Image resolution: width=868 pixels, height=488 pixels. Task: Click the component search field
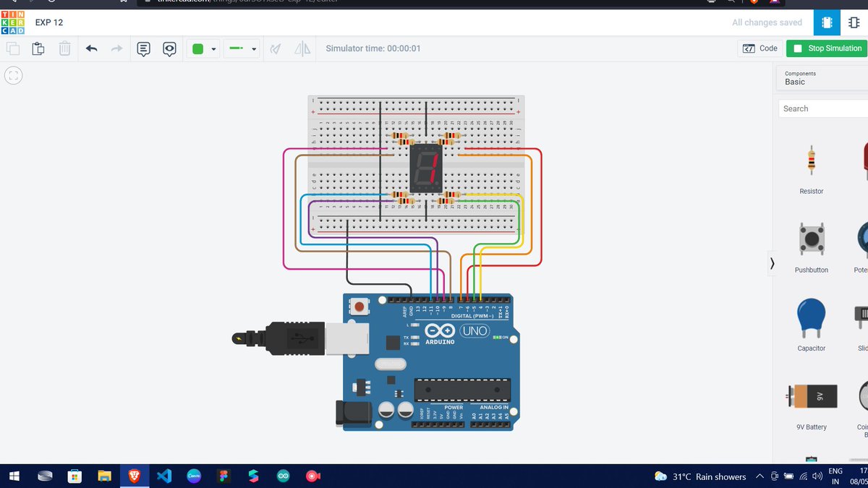[823, 108]
